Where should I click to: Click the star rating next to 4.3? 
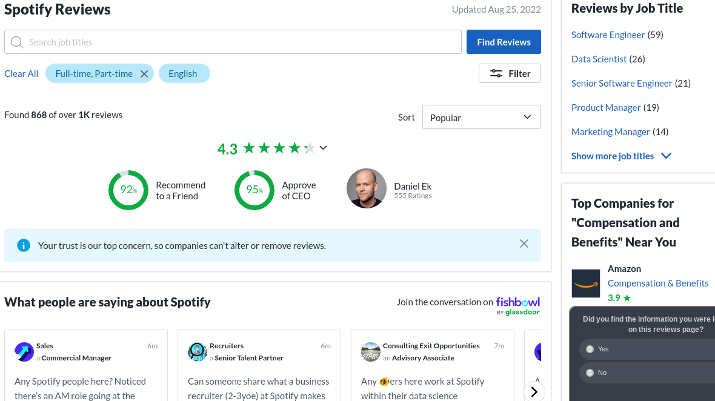pos(279,148)
